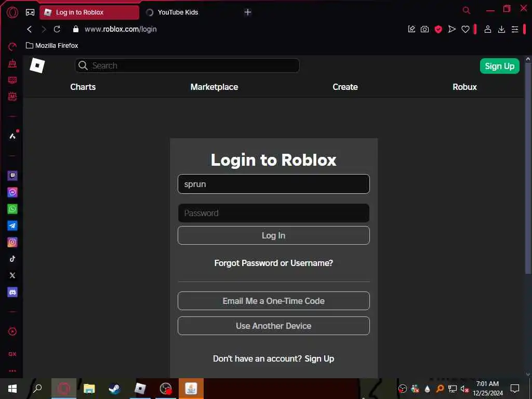Open WhatsApp in the sidebar
This screenshot has width=532, height=399.
pyautogui.click(x=12, y=209)
